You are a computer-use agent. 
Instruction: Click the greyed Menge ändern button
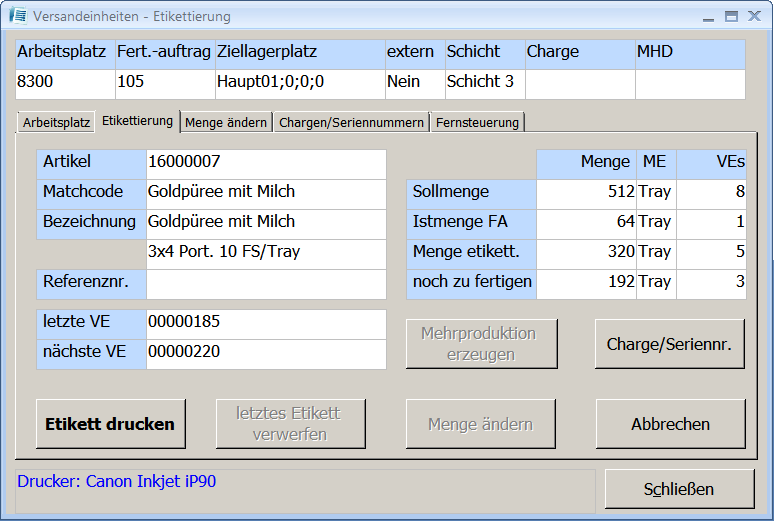[x=481, y=424]
